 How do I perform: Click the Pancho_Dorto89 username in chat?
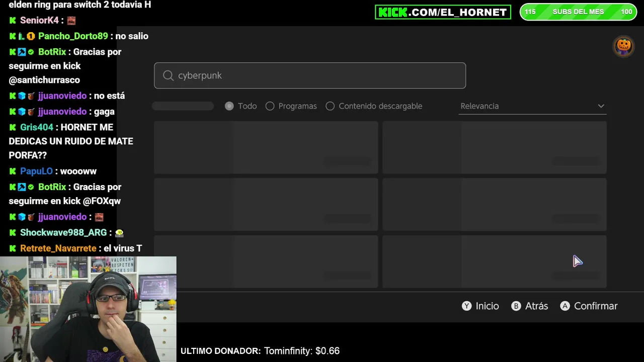coord(73,36)
